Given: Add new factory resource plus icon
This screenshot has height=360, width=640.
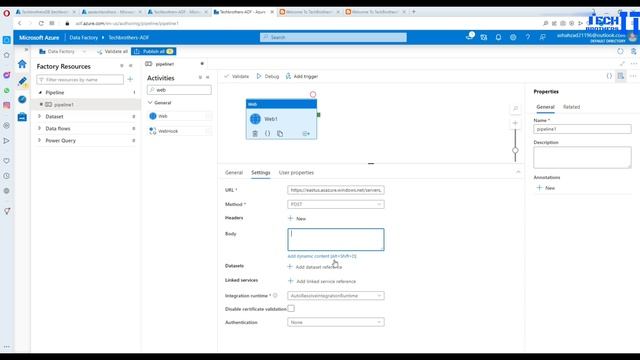Looking at the screenshot, I should click(x=130, y=79).
